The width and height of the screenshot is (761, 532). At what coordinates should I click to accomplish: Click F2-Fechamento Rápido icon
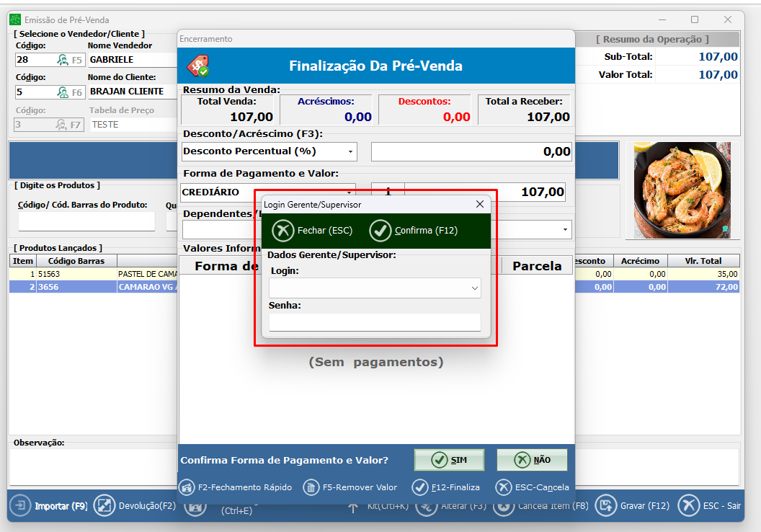(x=187, y=487)
